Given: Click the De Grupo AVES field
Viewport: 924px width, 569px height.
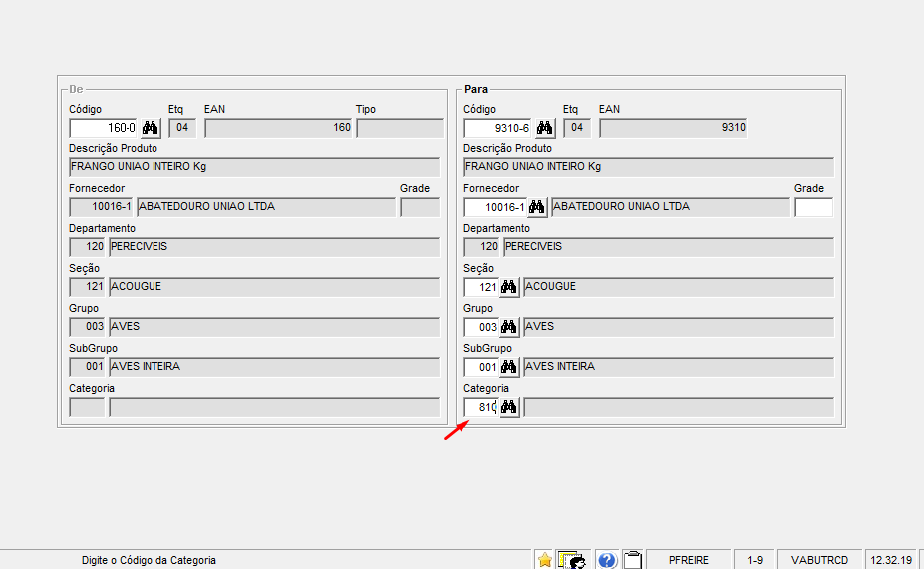Looking at the screenshot, I should (x=274, y=327).
